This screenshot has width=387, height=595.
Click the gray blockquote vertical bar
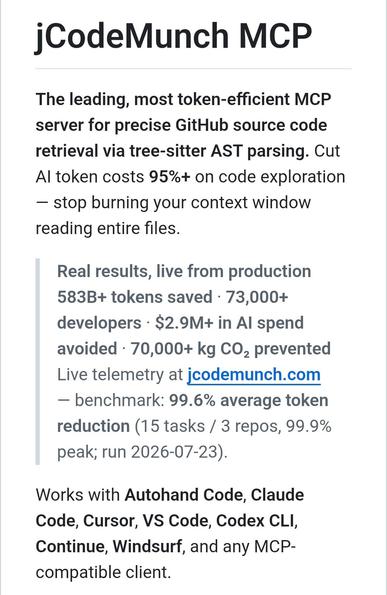(38, 362)
